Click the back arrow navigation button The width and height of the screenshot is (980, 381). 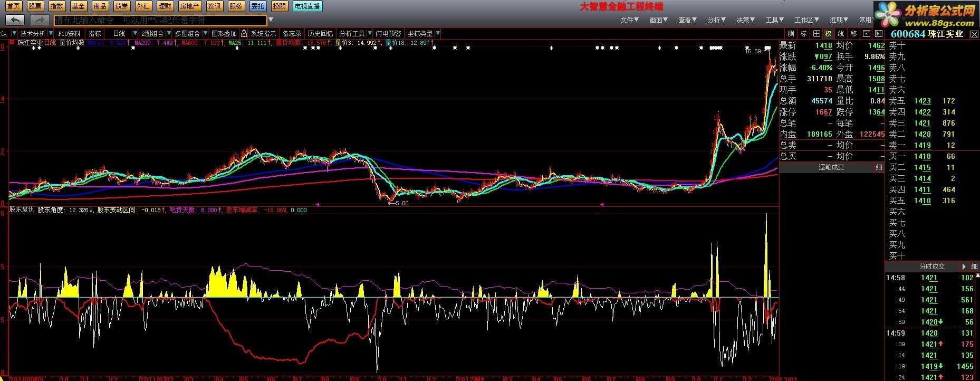(15, 20)
